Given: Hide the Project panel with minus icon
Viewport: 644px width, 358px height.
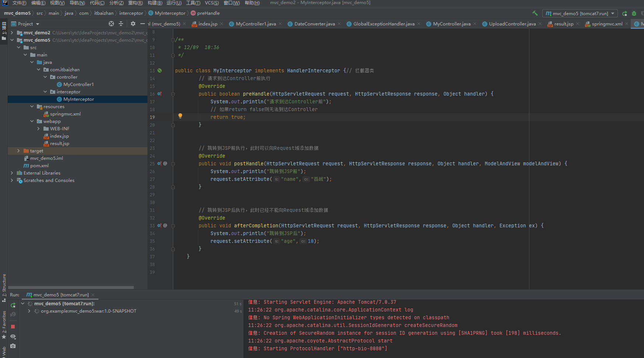Looking at the screenshot, I should point(143,24).
